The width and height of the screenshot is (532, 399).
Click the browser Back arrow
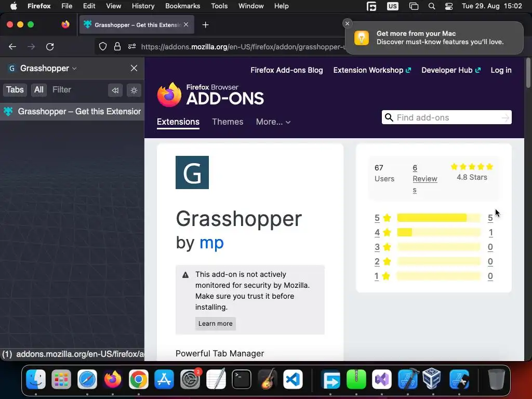click(x=12, y=46)
